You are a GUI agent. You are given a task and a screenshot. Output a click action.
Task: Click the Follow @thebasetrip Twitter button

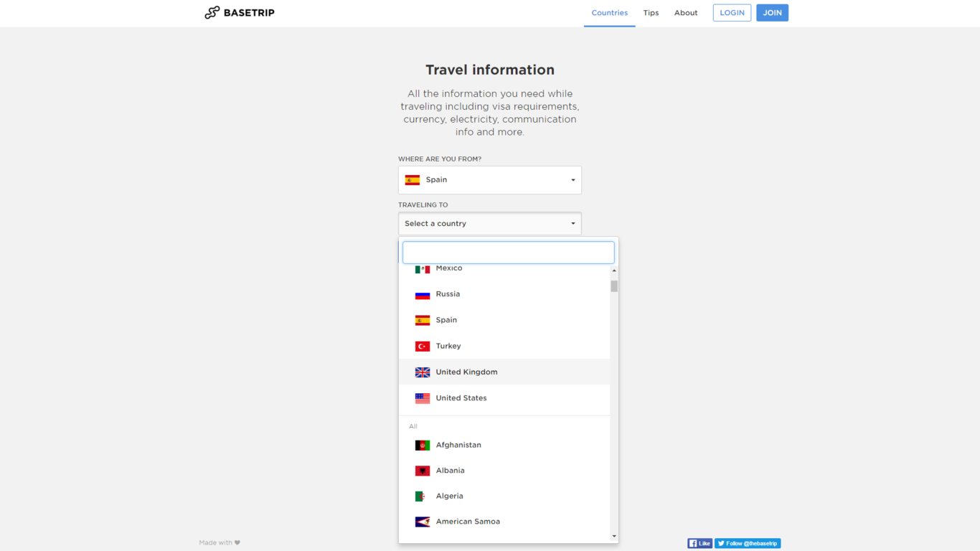point(748,543)
